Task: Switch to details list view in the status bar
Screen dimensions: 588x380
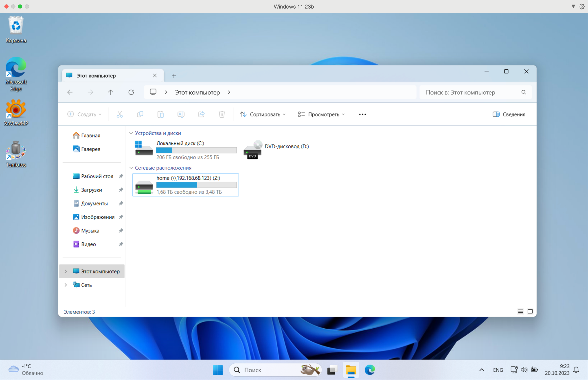Action: 520,312
